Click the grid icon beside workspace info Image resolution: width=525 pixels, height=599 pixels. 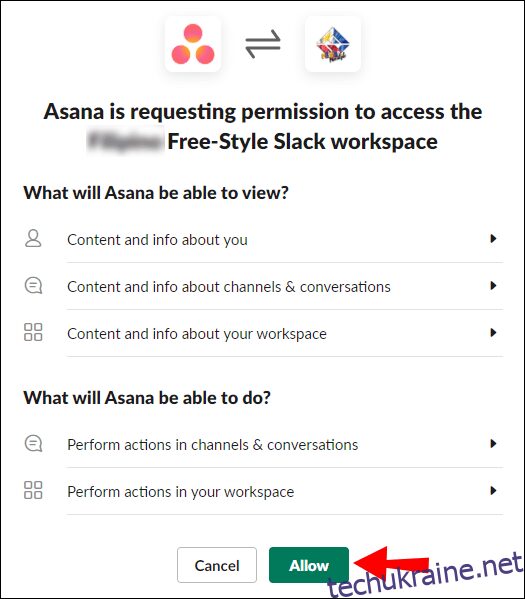pos(33,332)
